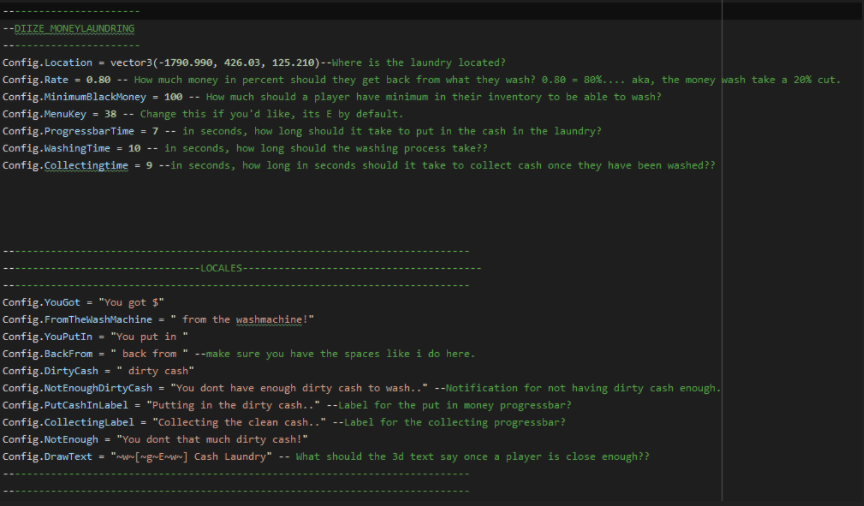864x506 pixels.
Task: Click the DIIZE_MONEYLAUNDRING header comment
Action: click(74, 29)
